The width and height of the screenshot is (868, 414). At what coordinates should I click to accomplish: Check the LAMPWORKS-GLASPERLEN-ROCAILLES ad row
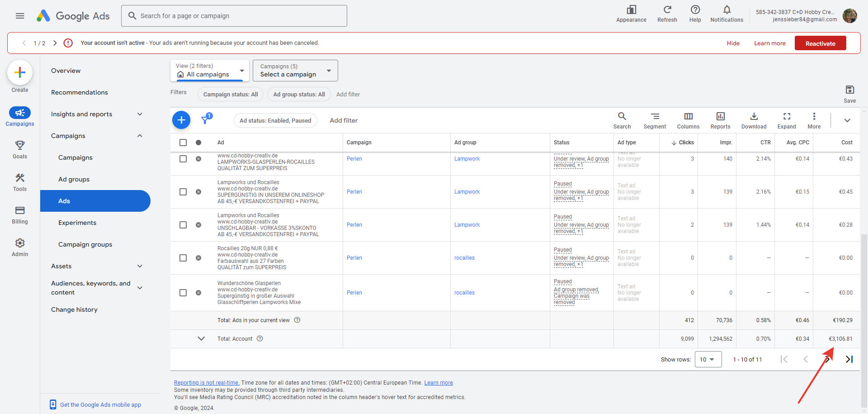point(183,159)
